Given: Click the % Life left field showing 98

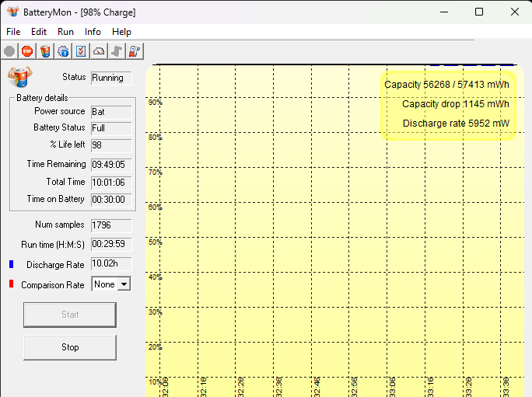Looking at the screenshot, I should point(111,145).
